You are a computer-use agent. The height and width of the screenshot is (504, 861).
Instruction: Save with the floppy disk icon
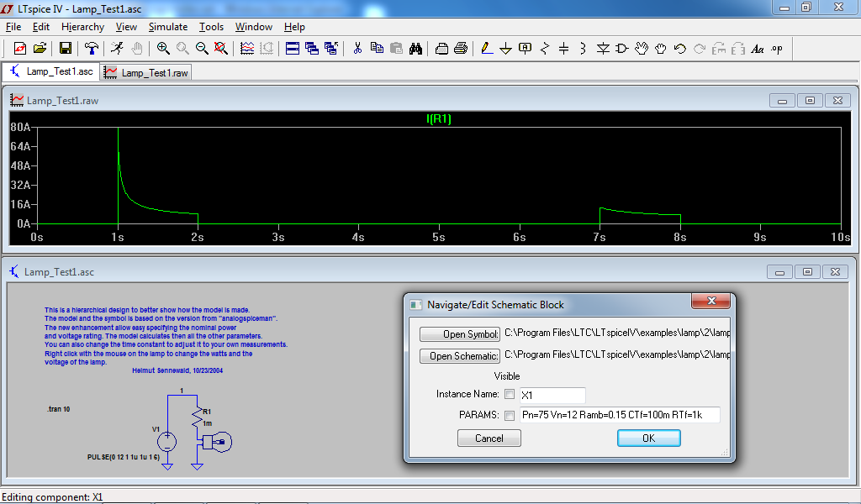(66, 49)
